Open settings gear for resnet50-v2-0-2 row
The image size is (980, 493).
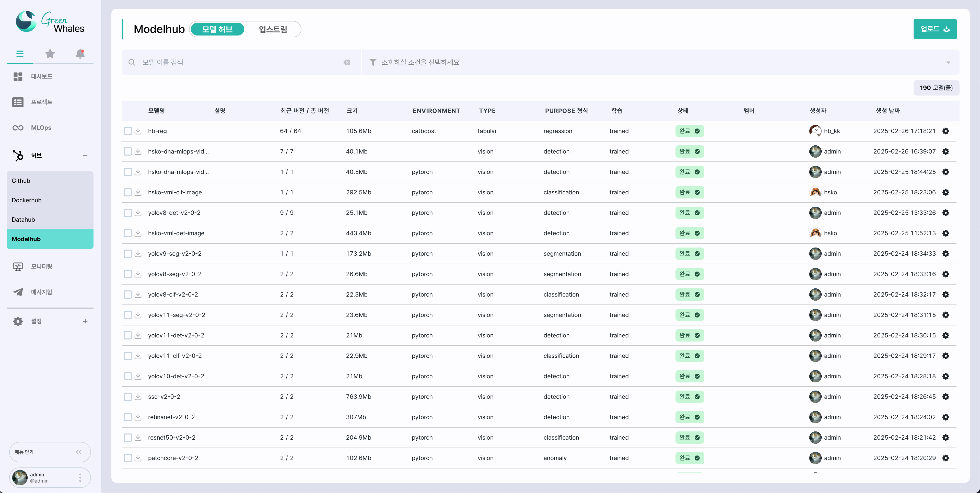coord(946,438)
